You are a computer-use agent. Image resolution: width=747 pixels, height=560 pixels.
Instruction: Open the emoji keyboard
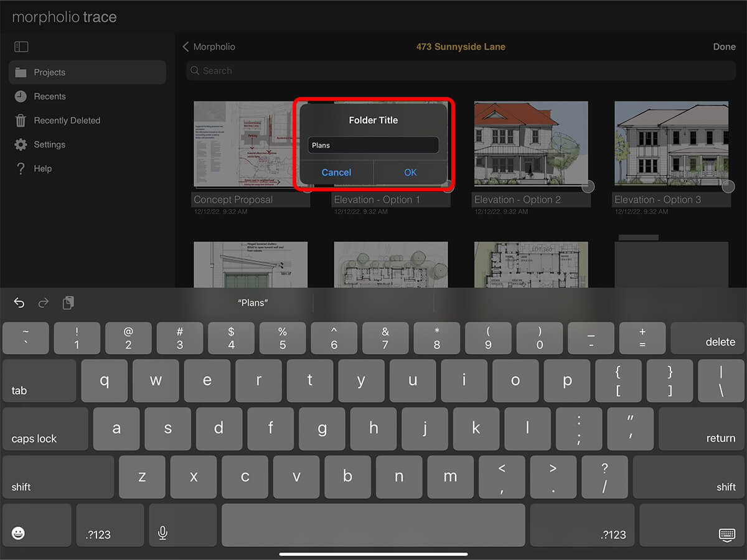(x=19, y=533)
